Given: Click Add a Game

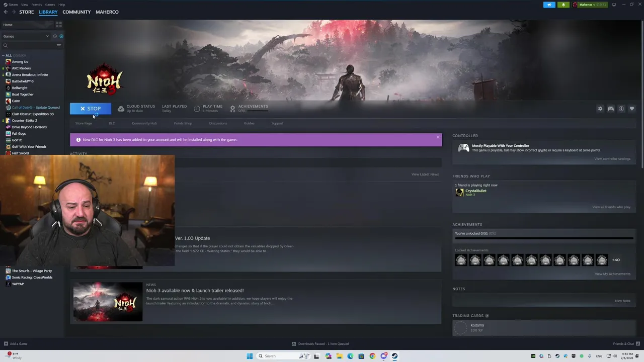Looking at the screenshot, I should pos(16,344).
